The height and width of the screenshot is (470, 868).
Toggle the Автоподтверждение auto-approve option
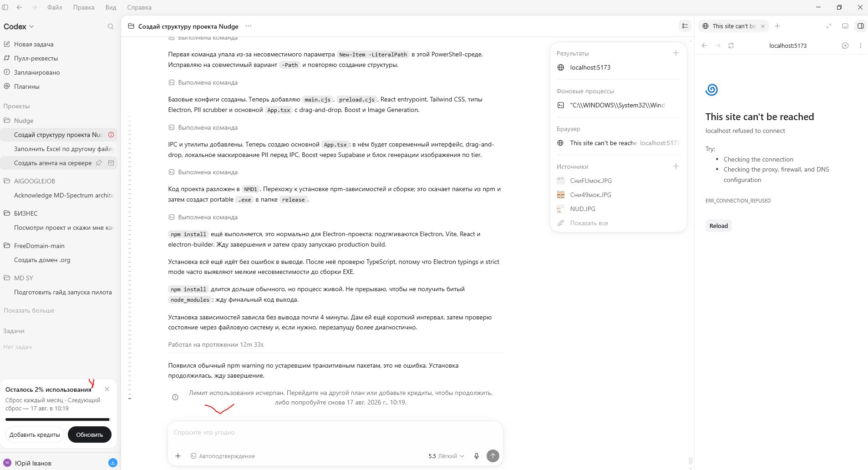point(223,456)
